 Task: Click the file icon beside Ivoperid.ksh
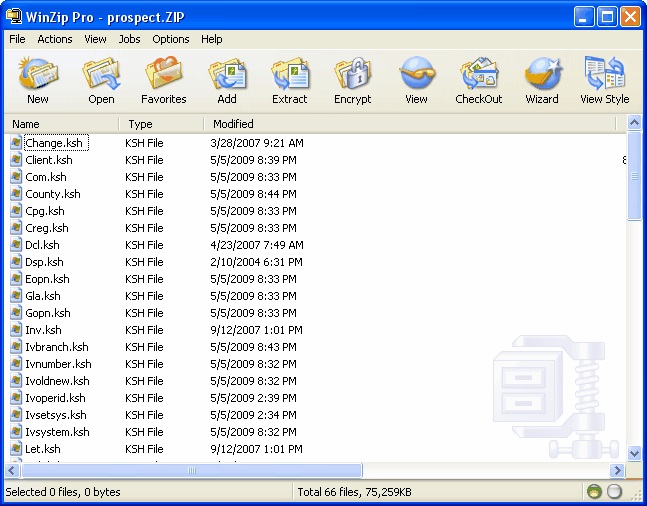point(16,398)
